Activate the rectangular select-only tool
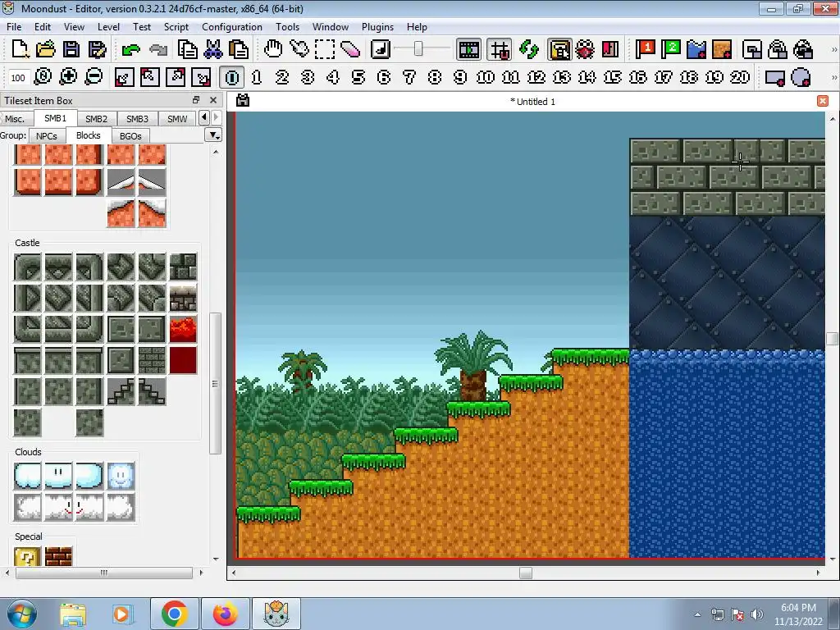The width and height of the screenshot is (840, 630). (324, 49)
